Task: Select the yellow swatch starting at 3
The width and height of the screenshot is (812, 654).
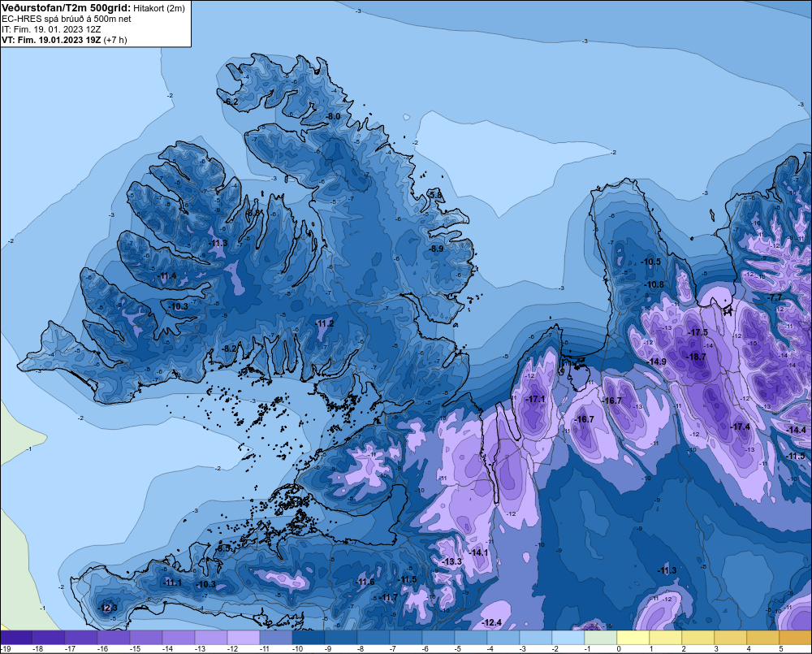Action: coord(730,638)
